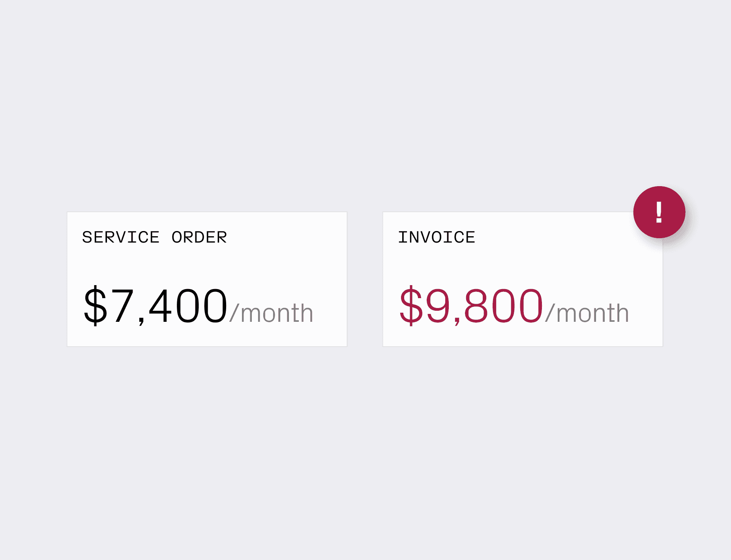
Task: Click the digit 9 in invoice price
Action: [x=438, y=306]
